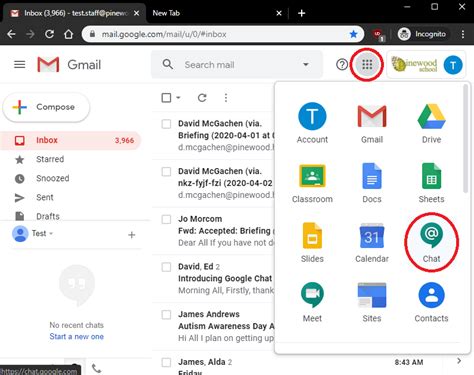Close the New Tab browser tab
Image resolution: width=474 pixels, height=375 pixels.
[279, 13]
